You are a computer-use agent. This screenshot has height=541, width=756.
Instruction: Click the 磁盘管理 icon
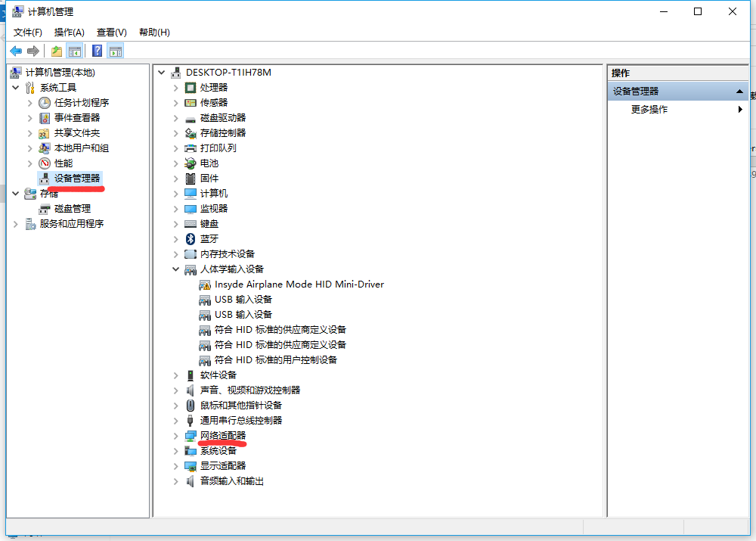(45, 209)
